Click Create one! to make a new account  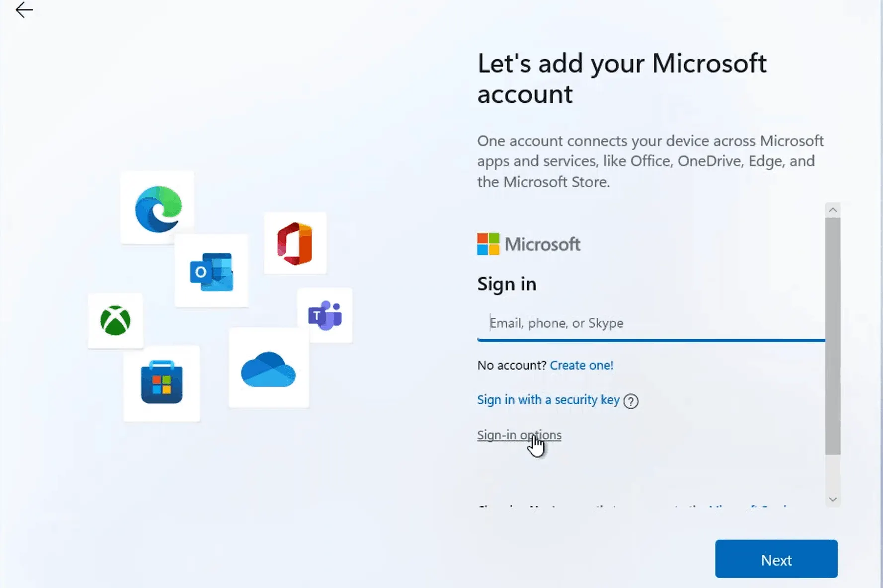point(581,365)
